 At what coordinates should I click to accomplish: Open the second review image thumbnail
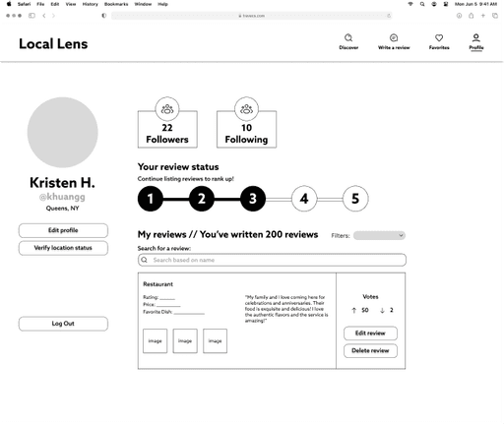[x=185, y=341]
